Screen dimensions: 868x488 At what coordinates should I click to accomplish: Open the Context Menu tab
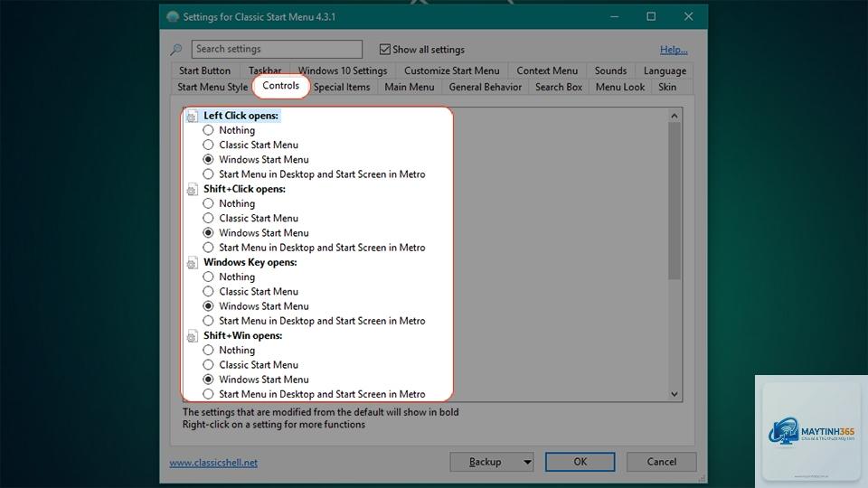pyautogui.click(x=547, y=70)
